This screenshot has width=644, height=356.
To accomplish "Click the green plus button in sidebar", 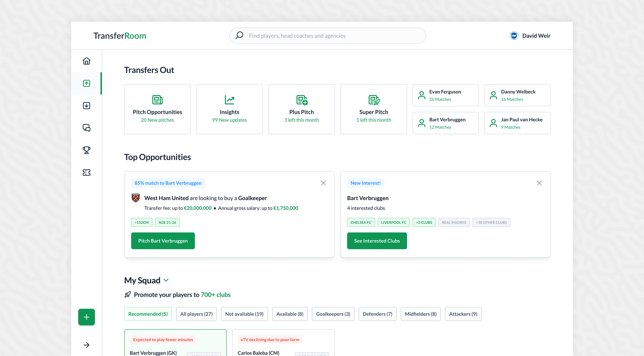I will click(87, 317).
